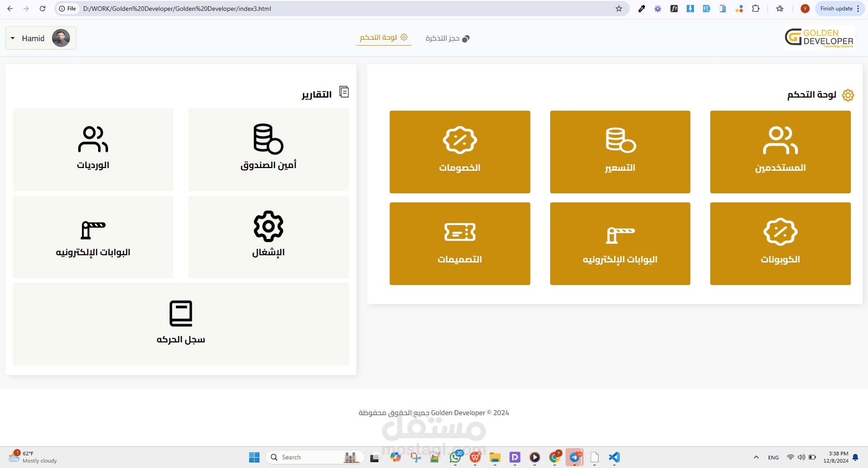Image resolution: width=868 pixels, height=468 pixels.
Task: Open the gold البوابات الإلكترونيه gates tile
Action: coord(620,243)
